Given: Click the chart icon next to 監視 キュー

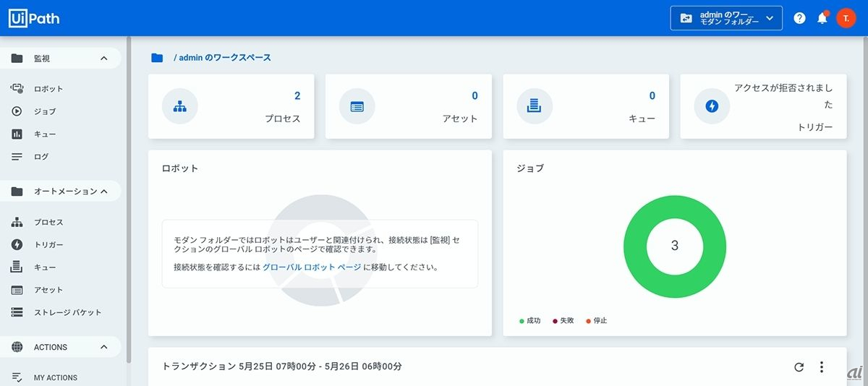Looking at the screenshot, I should point(17,134).
